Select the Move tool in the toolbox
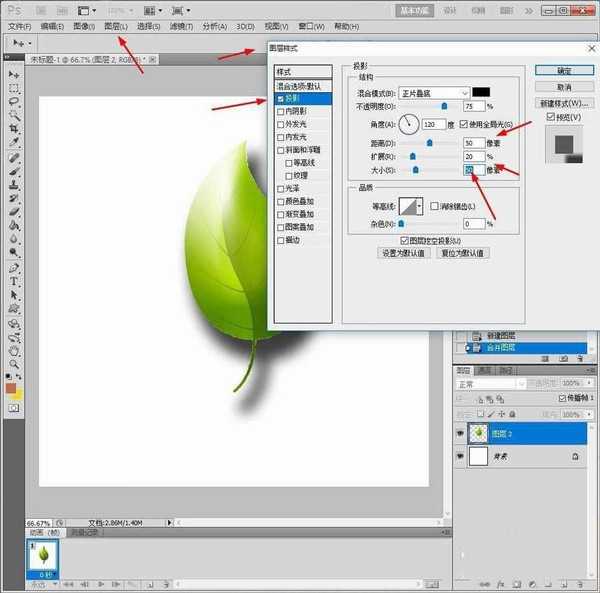This screenshot has width=600, height=593. (x=14, y=75)
